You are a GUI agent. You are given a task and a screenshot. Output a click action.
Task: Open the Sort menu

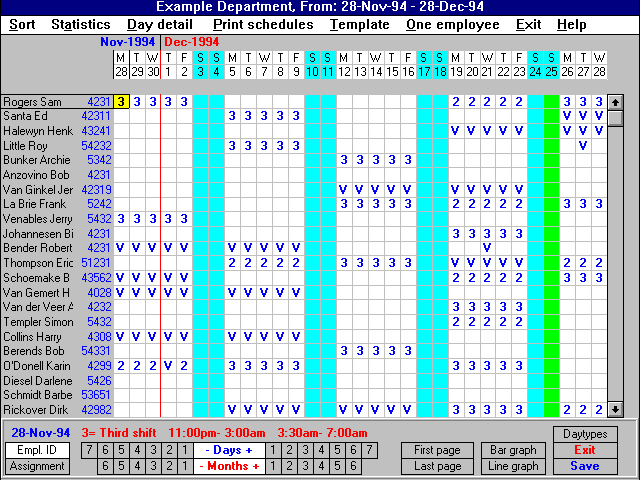click(x=22, y=24)
